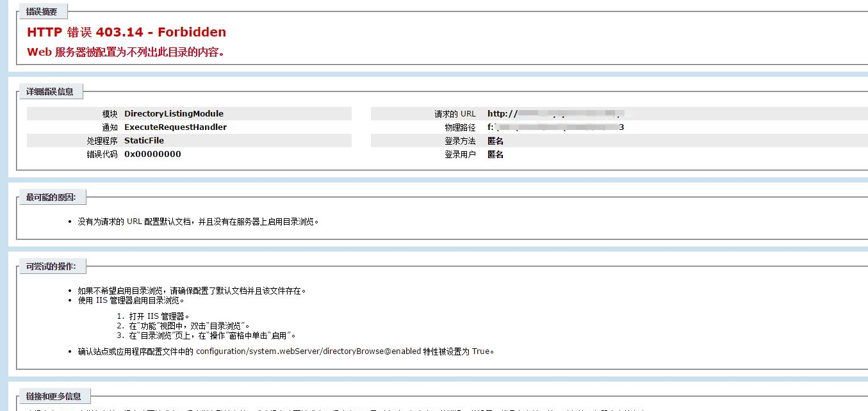Click the 匿名 value beside 登录方法

tap(495, 141)
